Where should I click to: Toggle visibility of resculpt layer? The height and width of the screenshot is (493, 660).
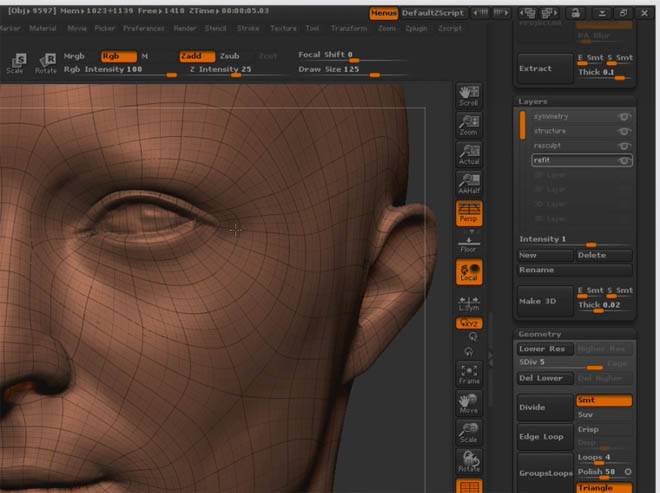click(x=624, y=146)
